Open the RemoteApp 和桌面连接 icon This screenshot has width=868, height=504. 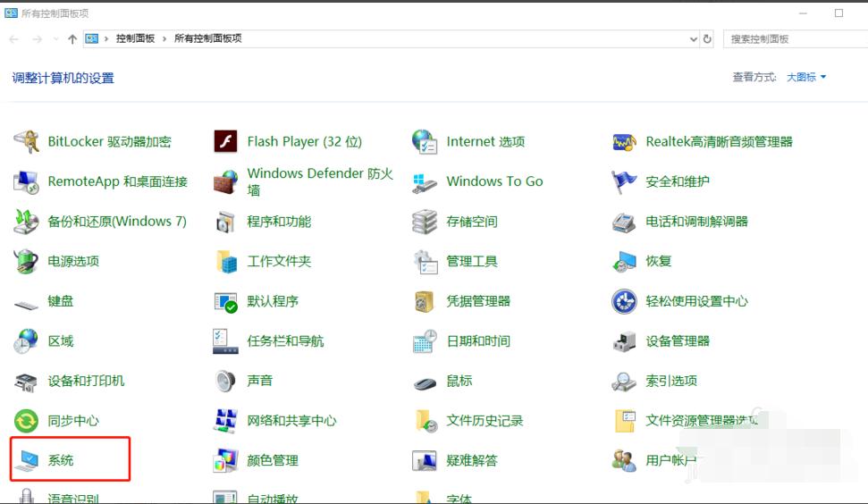pyautogui.click(x=26, y=181)
